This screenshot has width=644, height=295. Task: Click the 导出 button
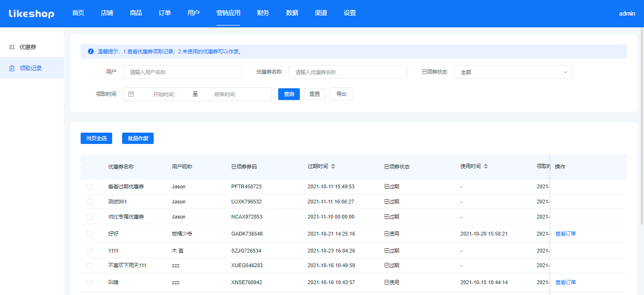point(341,94)
